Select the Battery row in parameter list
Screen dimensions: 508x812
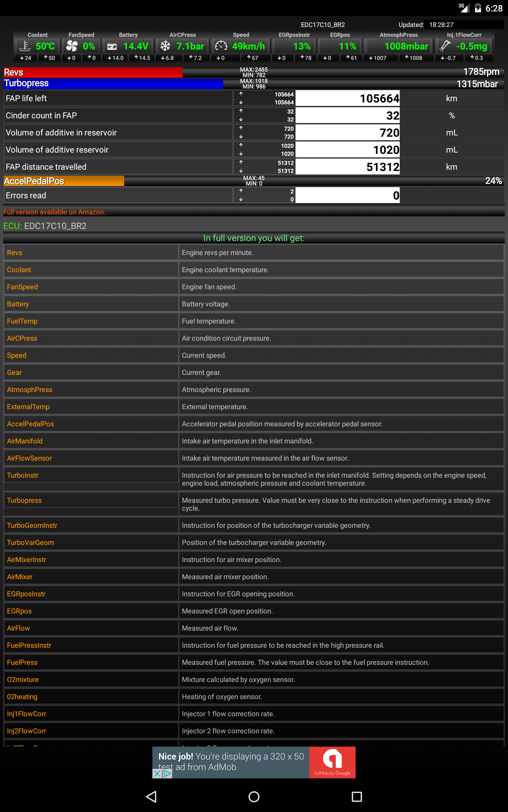254,304
